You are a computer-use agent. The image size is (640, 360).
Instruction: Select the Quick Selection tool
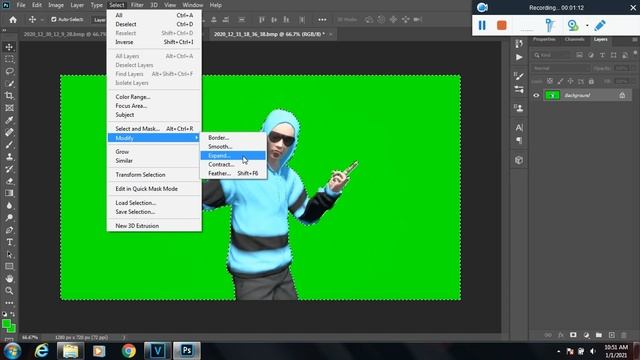click(9, 84)
